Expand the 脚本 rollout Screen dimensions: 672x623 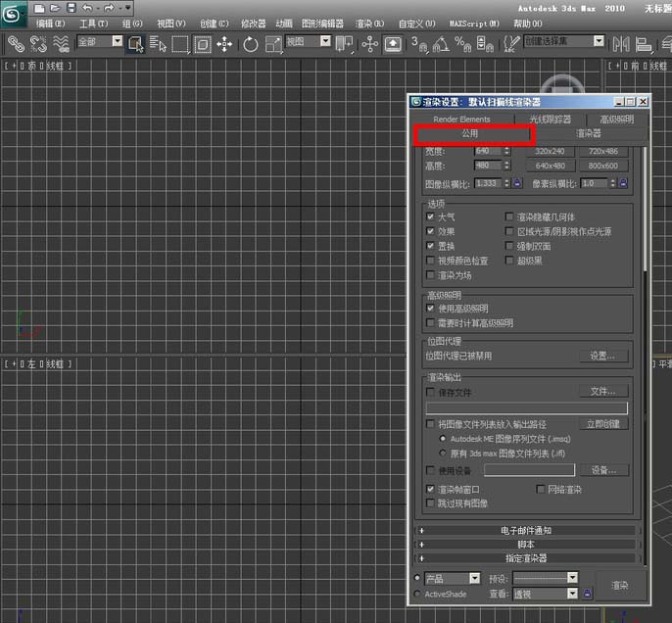point(526,545)
